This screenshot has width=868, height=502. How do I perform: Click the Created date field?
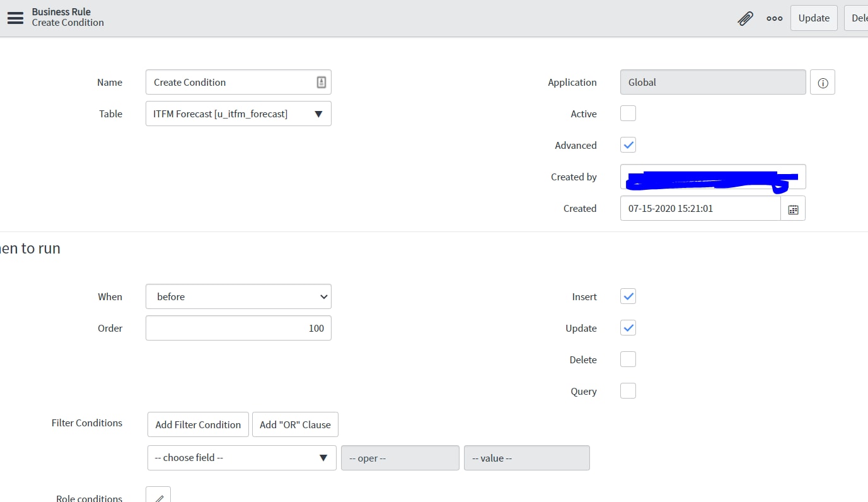point(700,209)
